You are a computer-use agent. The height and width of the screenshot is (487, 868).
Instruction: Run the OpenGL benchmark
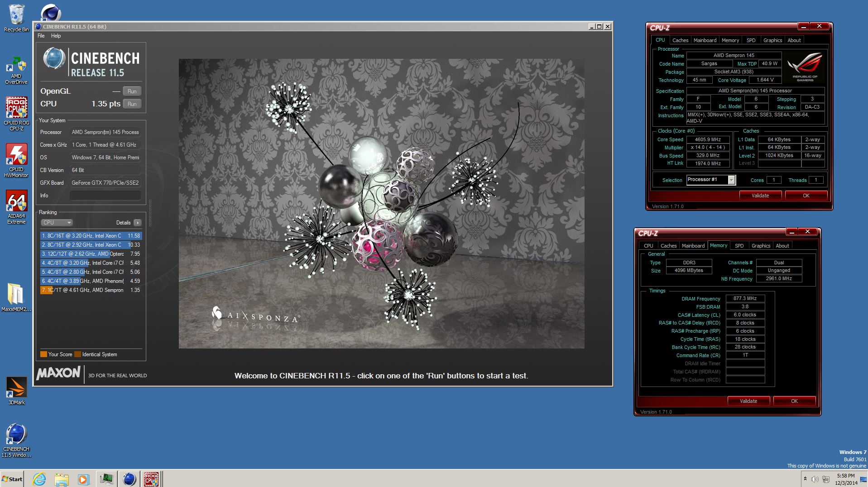tap(132, 91)
